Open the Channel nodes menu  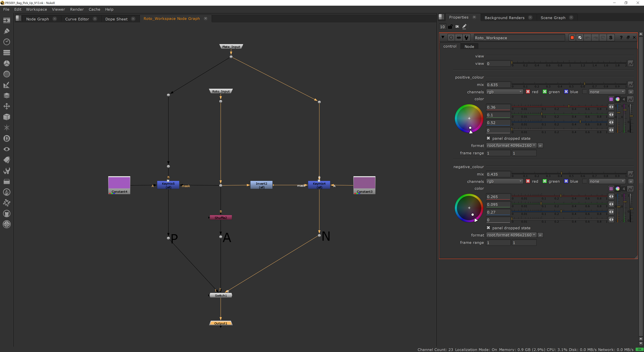pos(7,53)
